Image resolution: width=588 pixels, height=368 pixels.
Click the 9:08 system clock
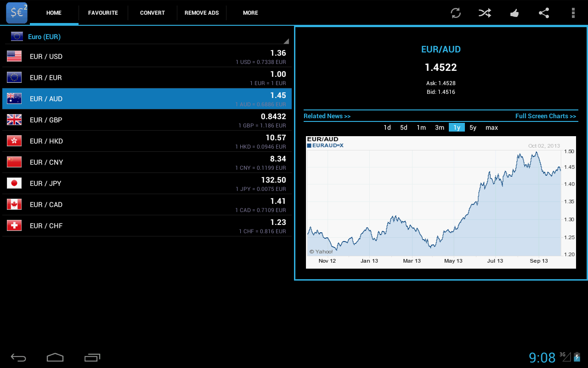pyautogui.click(x=542, y=357)
